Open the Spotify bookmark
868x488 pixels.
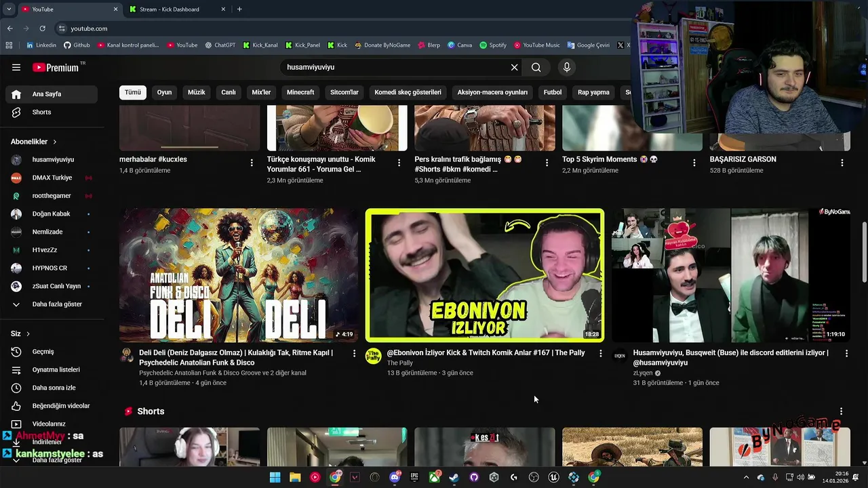tap(493, 45)
